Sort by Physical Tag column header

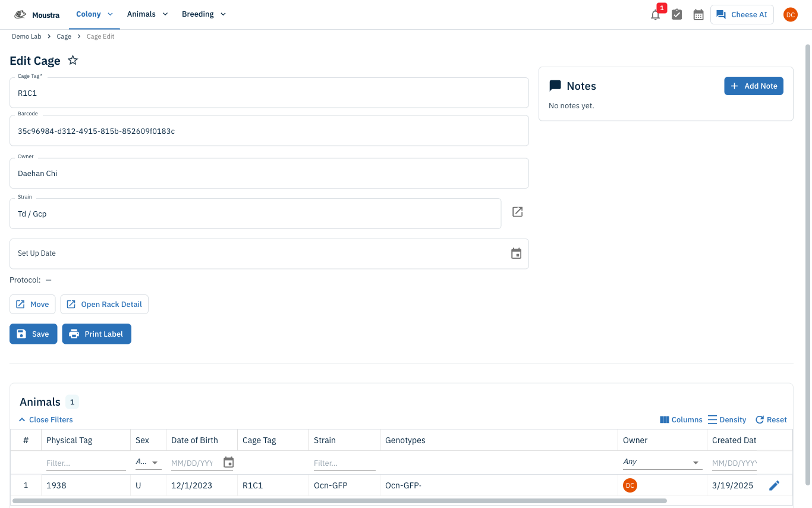(86, 440)
